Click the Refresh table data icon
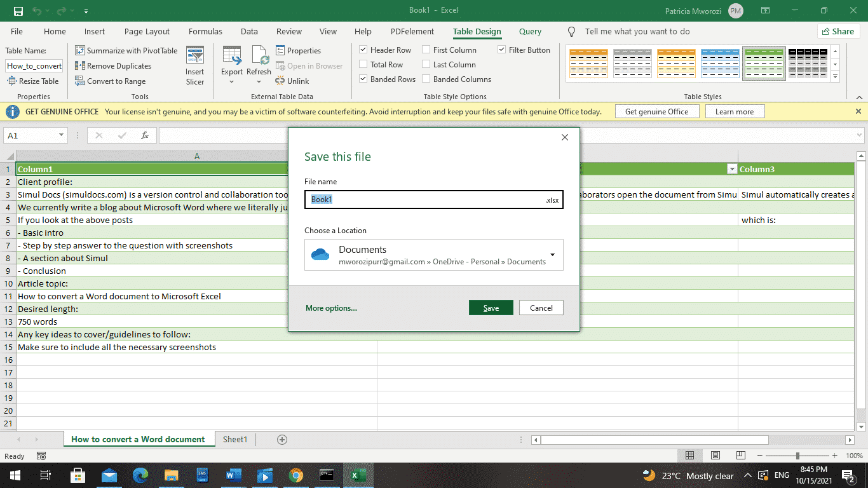 pos(259,56)
